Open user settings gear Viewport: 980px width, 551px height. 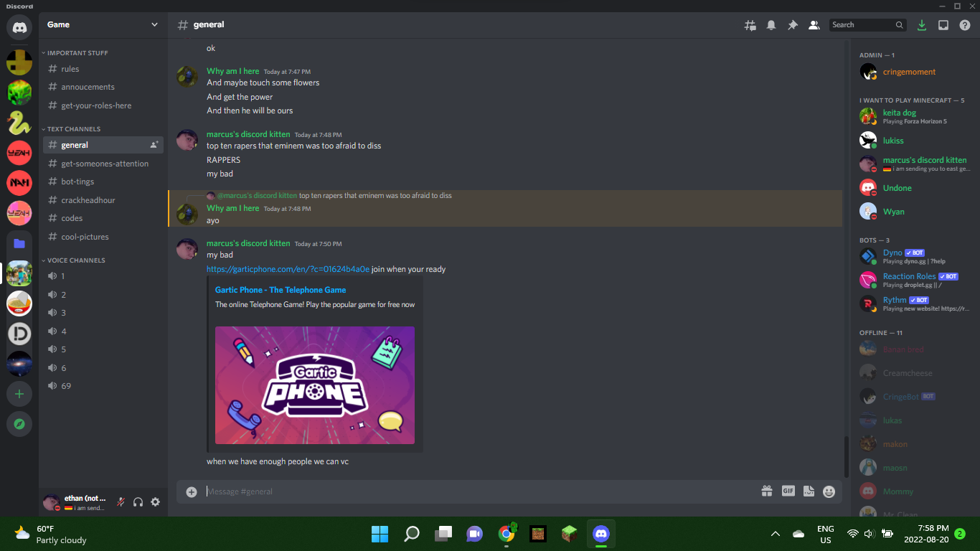click(155, 502)
